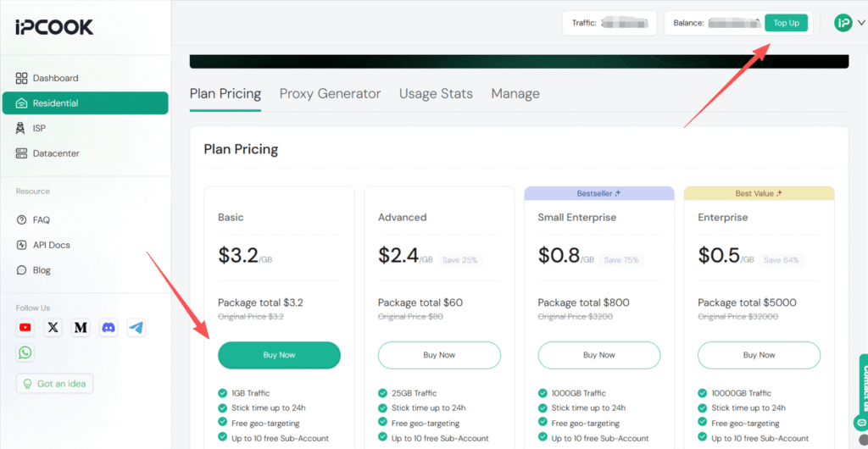The height and width of the screenshot is (449, 868).
Task: Switch to the Usage Stats tab
Action: pos(436,93)
